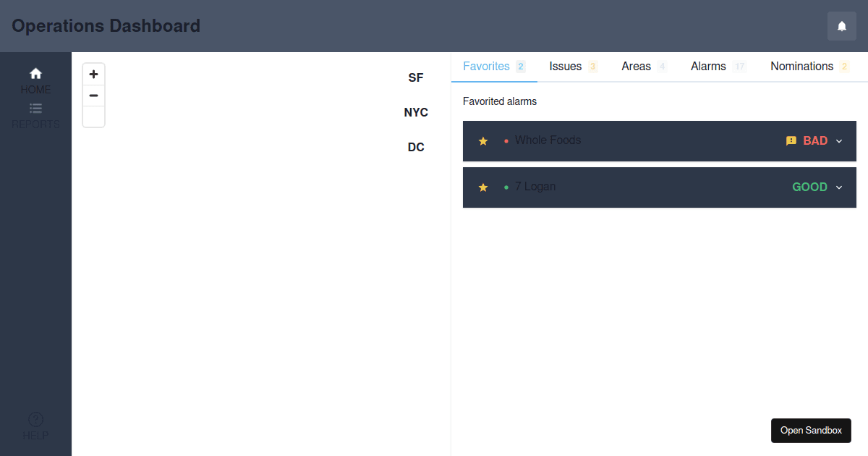Zoom out on the map with minus

coord(94,96)
